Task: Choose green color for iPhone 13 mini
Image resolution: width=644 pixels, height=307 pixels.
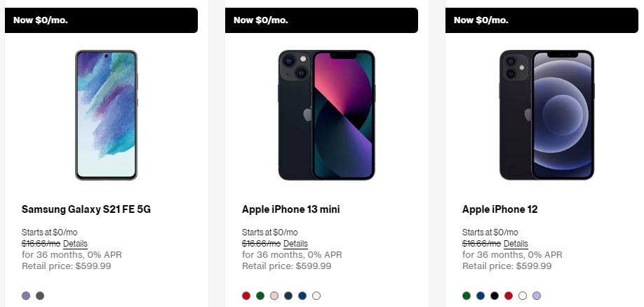Action: click(260, 296)
